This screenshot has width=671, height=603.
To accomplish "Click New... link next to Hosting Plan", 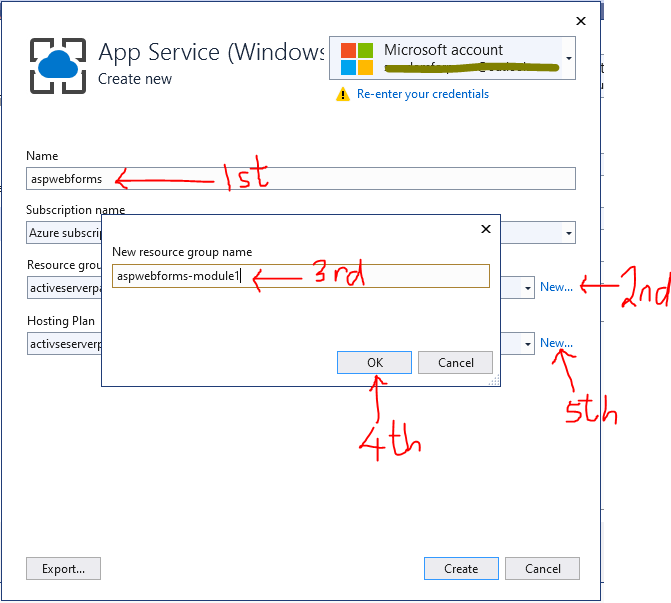I will (x=556, y=342).
